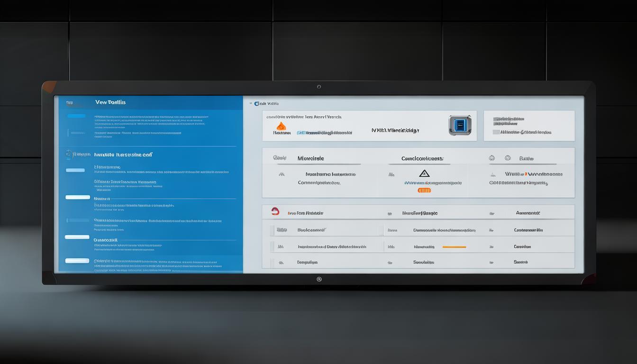Click the red circular icon in lower table header
This screenshot has width=637, height=364.
coord(275,211)
